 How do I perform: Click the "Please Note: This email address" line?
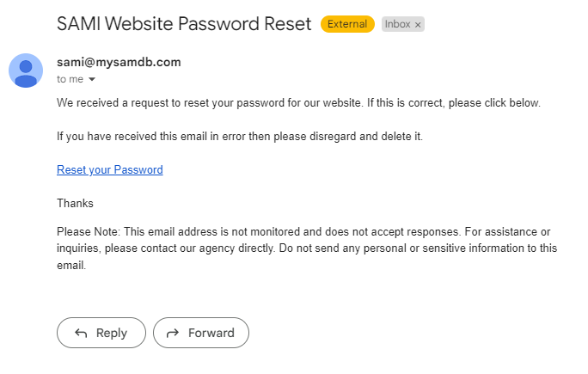[303, 232]
